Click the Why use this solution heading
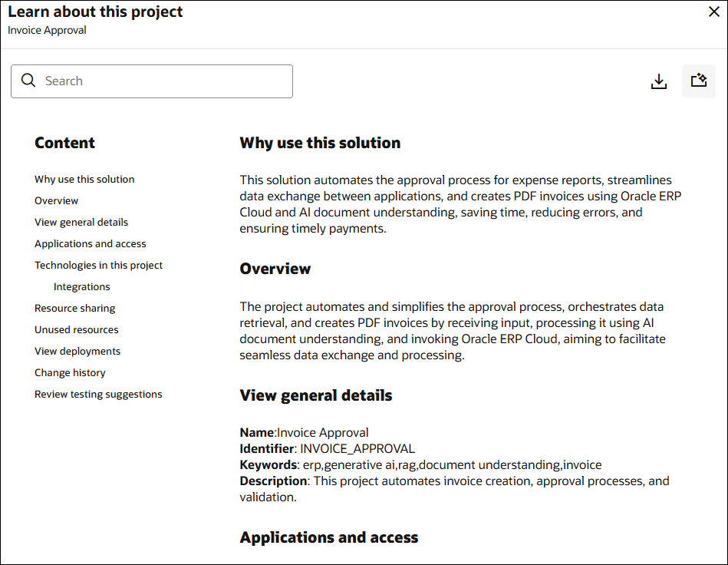 (x=320, y=143)
